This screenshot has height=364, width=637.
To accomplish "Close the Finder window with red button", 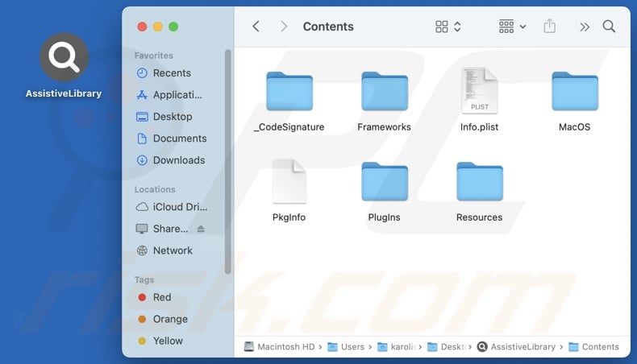I will coord(142,27).
